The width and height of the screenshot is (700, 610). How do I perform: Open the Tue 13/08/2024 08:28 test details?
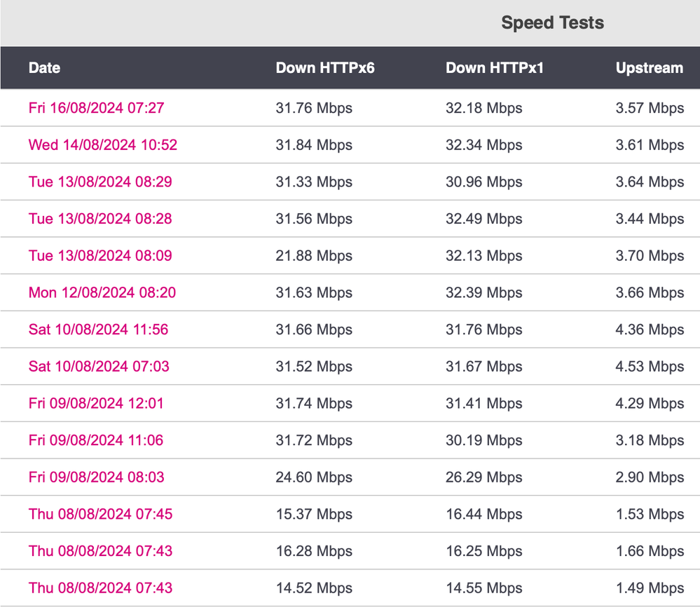102,219
